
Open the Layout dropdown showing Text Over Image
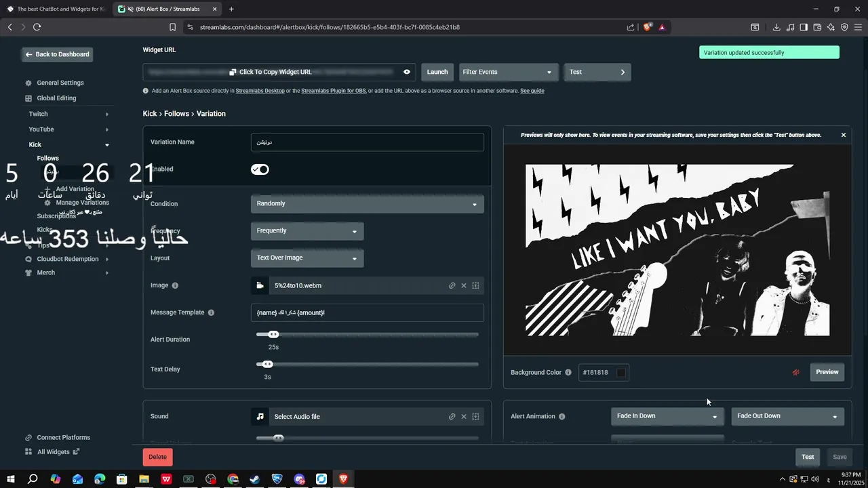click(307, 258)
